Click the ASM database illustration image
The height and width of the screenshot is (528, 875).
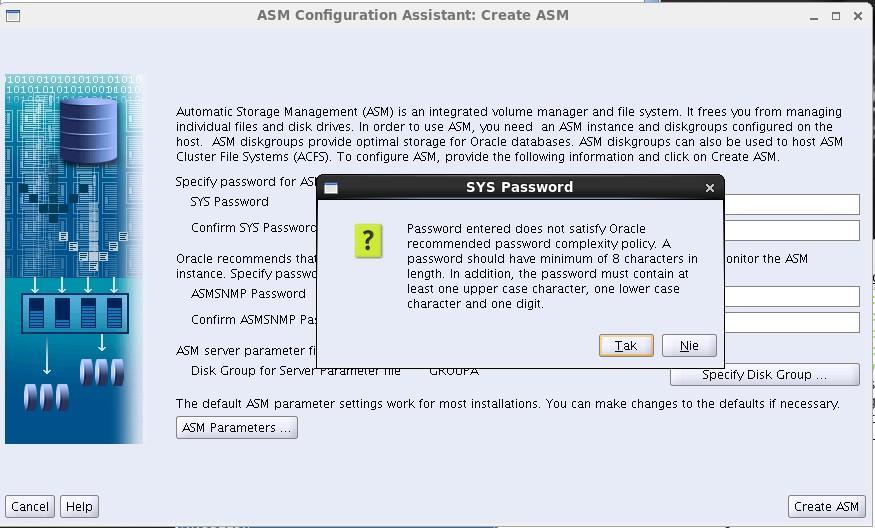tap(74, 258)
